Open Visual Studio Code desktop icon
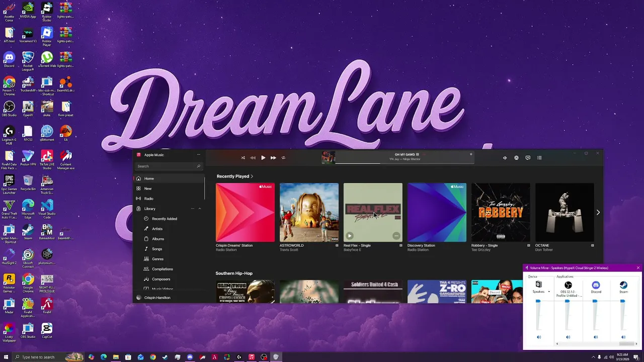This screenshot has height=362, width=644. [47, 209]
